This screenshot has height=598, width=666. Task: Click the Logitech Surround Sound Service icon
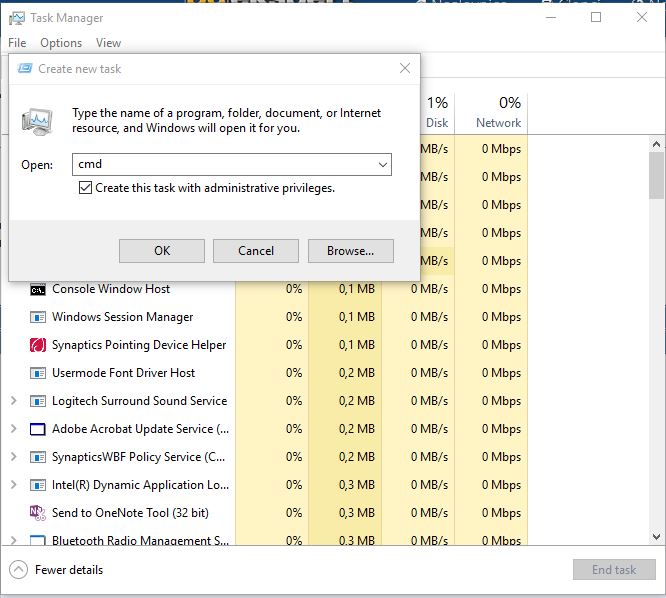click(x=38, y=401)
